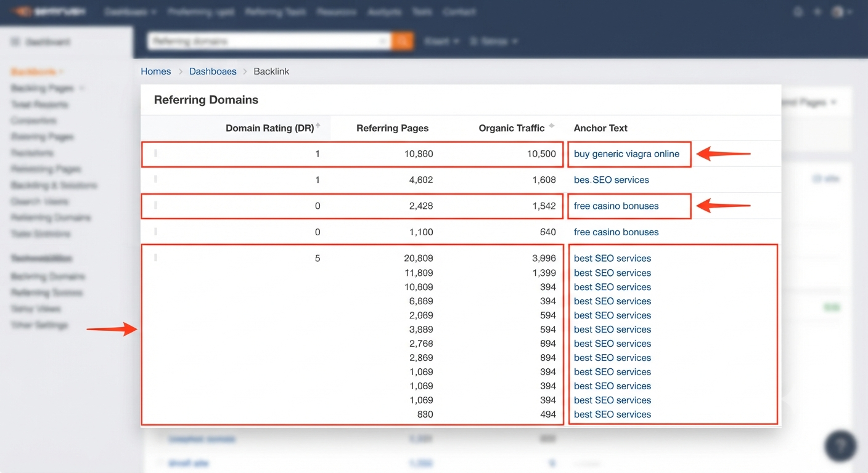This screenshot has width=868, height=473.
Task: Open the 'bes.SEO services' anchor link
Action: (x=611, y=180)
